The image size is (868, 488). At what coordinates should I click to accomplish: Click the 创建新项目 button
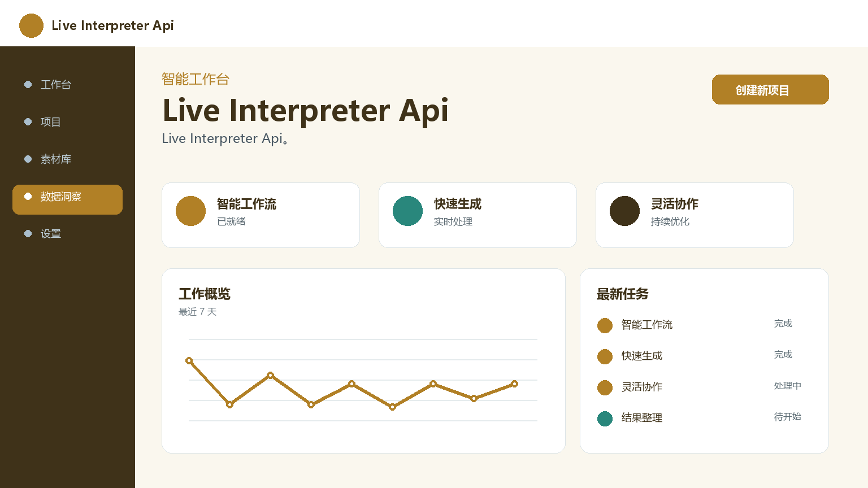770,90
